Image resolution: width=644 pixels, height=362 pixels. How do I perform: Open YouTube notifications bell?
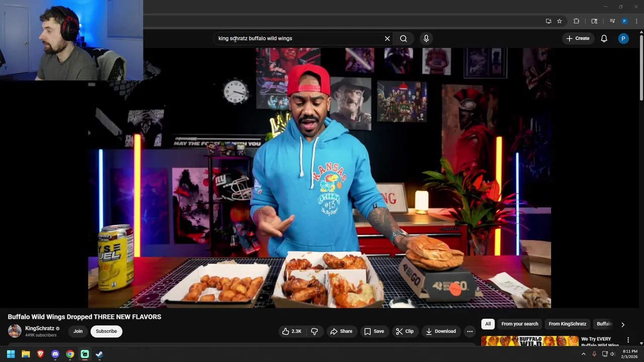604,38
